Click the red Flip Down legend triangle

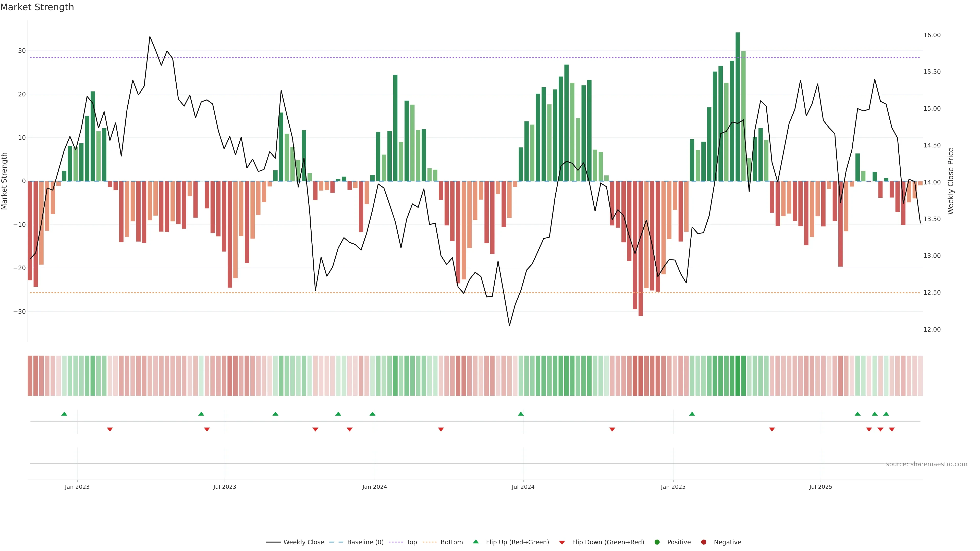coord(562,543)
